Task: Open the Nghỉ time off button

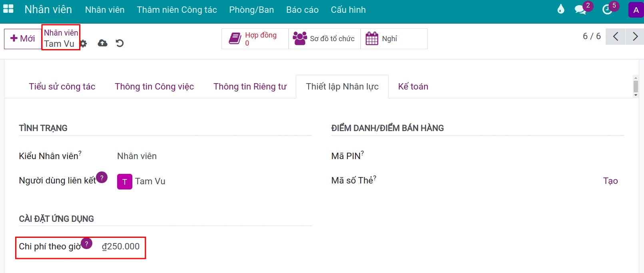Action: click(394, 39)
